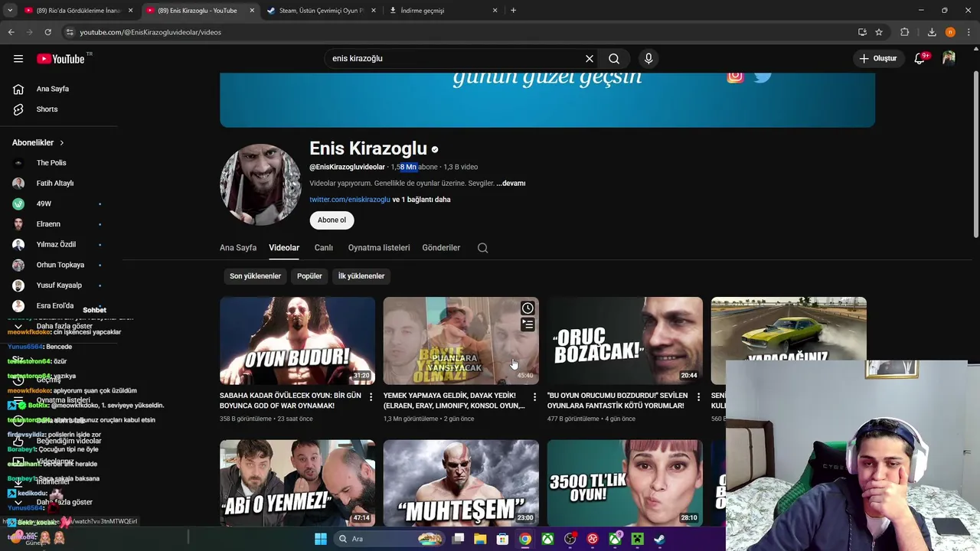Open twitter.com/eniskirazoglu link

click(x=350, y=200)
